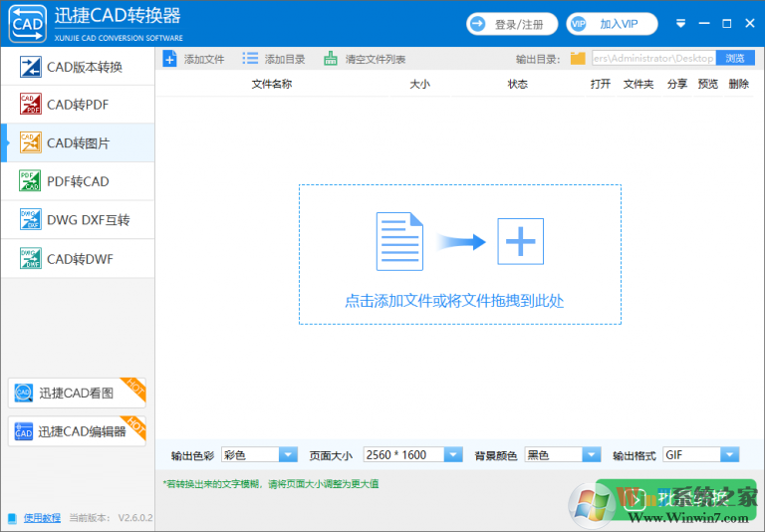Click the 彩色 color mode value
765x532 pixels.
point(250,455)
